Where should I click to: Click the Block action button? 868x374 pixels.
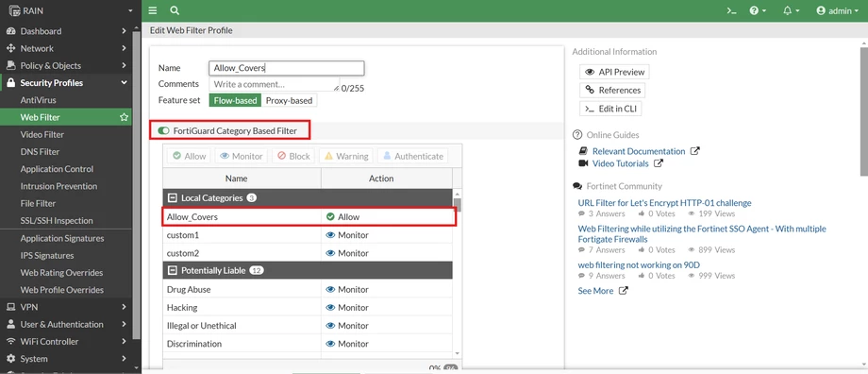pos(294,156)
